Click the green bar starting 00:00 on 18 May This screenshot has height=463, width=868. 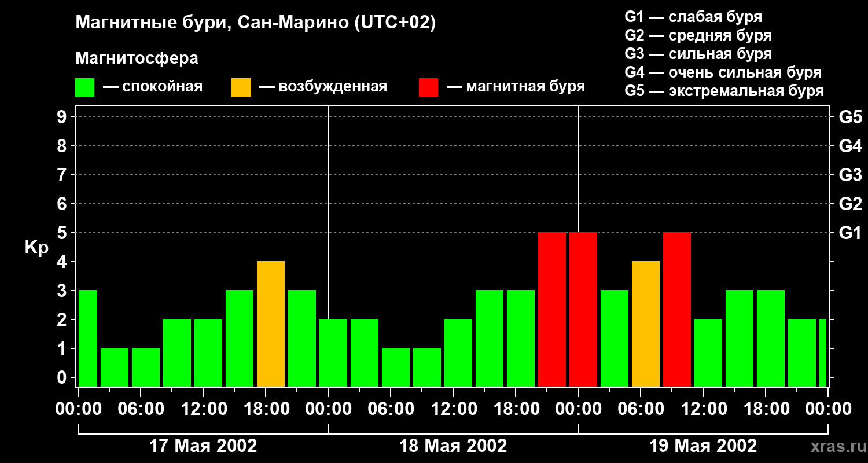click(333, 352)
